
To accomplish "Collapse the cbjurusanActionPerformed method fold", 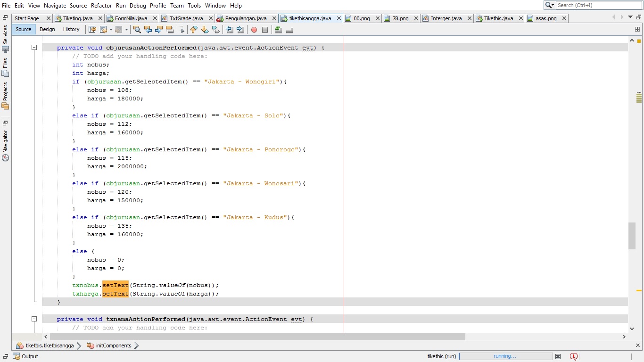I will click(x=34, y=48).
